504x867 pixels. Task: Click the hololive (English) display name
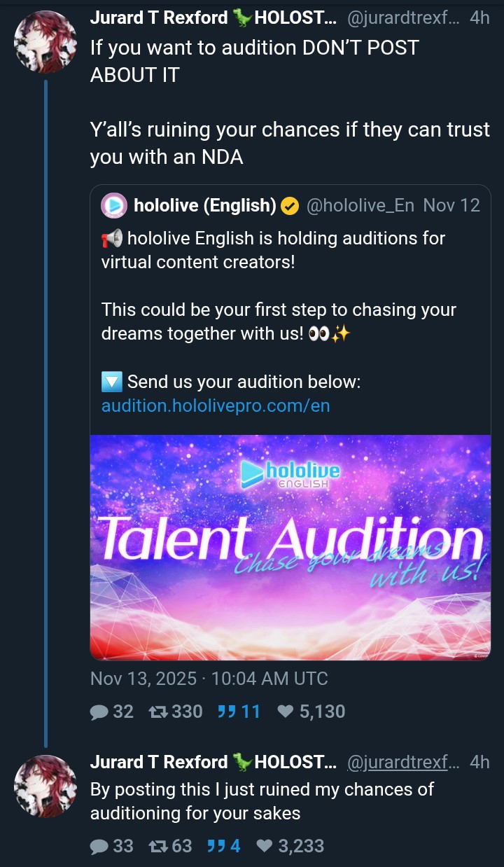coord(204,205)
